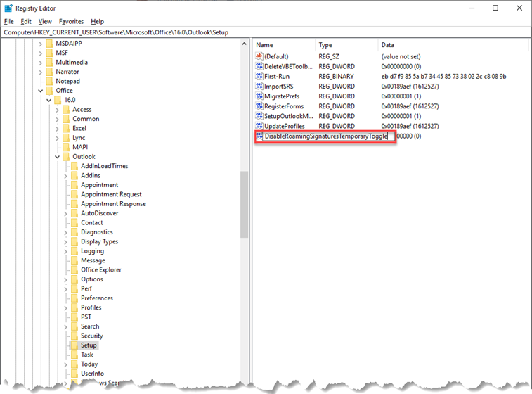Click the (Default) string value icon
The width and height of the screenshot is (532, 394).
point(259,56)
